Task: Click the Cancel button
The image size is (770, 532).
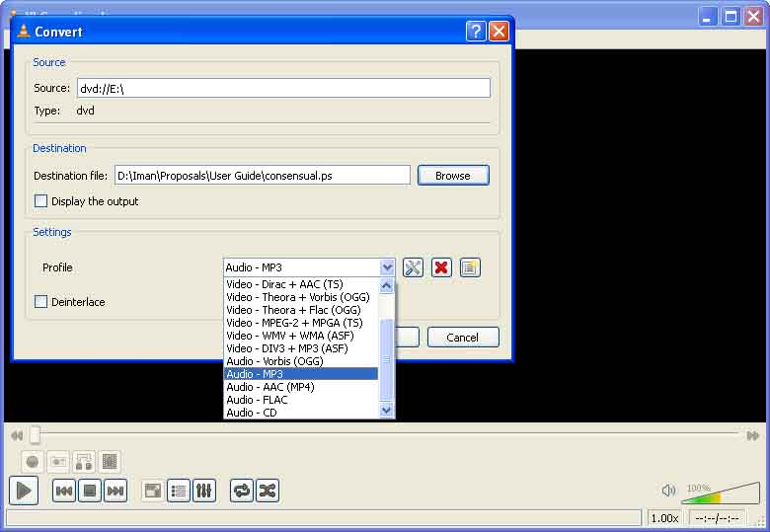Action: click(463, 338)
